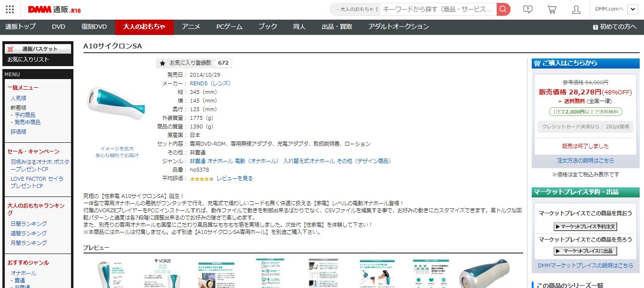Open the 出品・買取 navigation item
644x288 pixels.
coord(337,27)
